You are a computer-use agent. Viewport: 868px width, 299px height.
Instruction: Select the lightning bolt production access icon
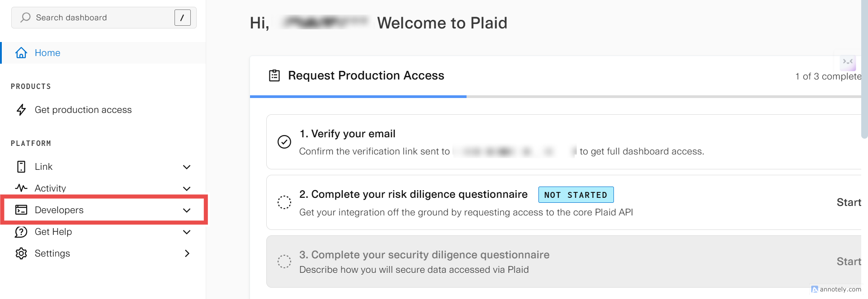(x=21, y=110)
